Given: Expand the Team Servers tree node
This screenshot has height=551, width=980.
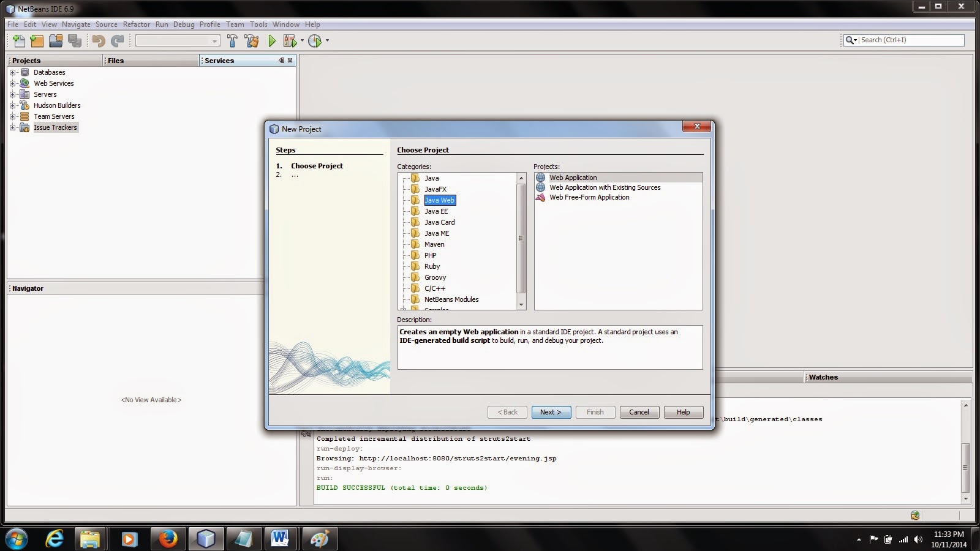Looking at the screenshot, I should pos(12,116).
